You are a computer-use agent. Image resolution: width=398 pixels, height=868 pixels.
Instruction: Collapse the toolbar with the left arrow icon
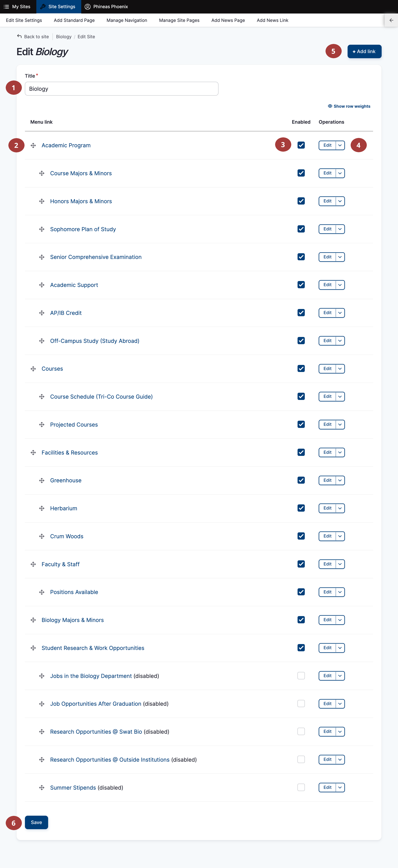point(391,20)
